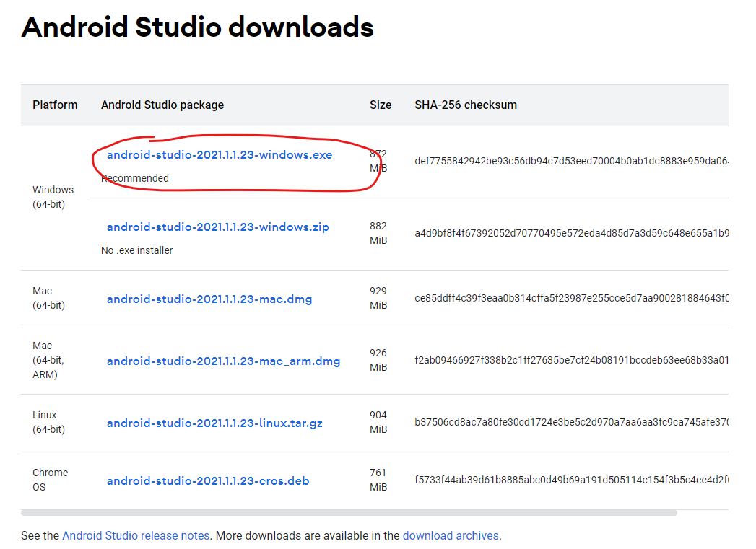Screen dimensions: 756x549
Task: Click the checksum starting with b37506cd8ac7
Action: pos(571,422)
